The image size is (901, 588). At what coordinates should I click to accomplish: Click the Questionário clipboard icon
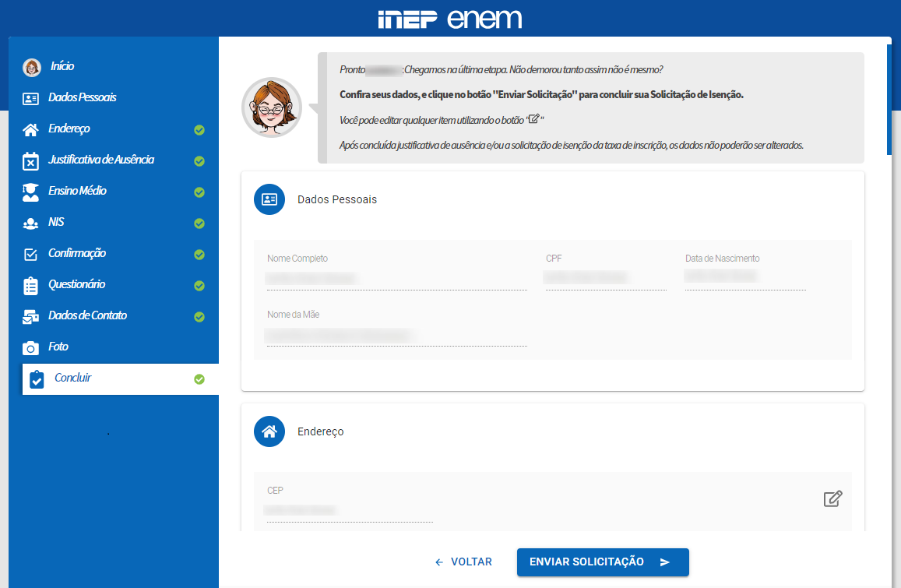coord(30,286)
